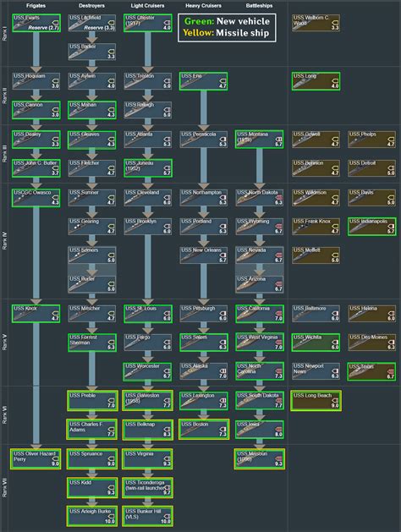Select the USS Worcester card
The image size is (401, 532).
click(x=148, y=371)
